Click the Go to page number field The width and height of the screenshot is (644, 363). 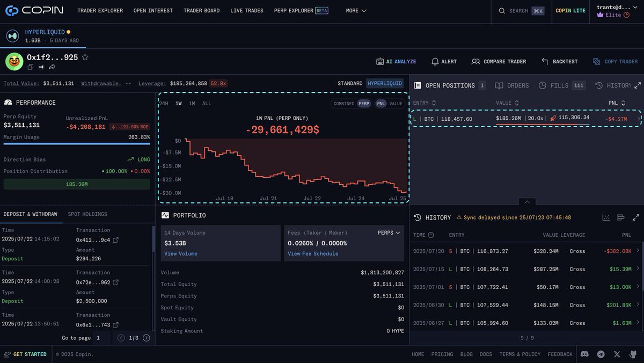pyautogui.click(x=101, y=338)
